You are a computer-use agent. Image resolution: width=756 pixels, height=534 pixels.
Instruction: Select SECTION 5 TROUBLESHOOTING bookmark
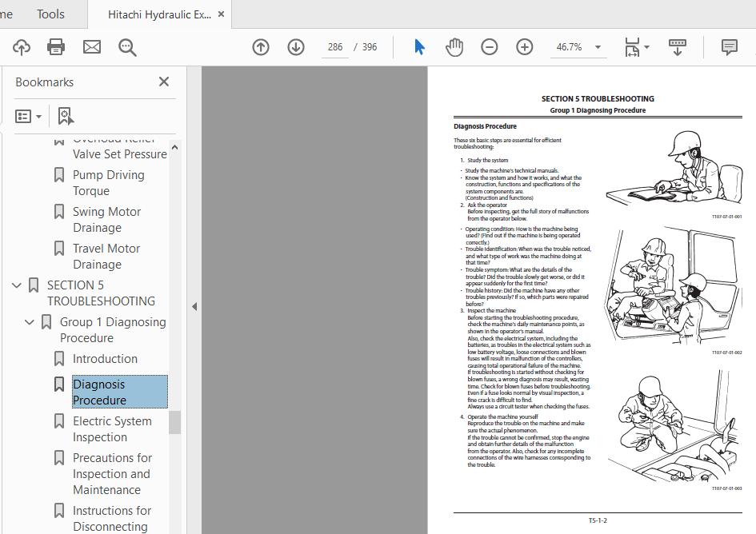(x=101, y=293)
